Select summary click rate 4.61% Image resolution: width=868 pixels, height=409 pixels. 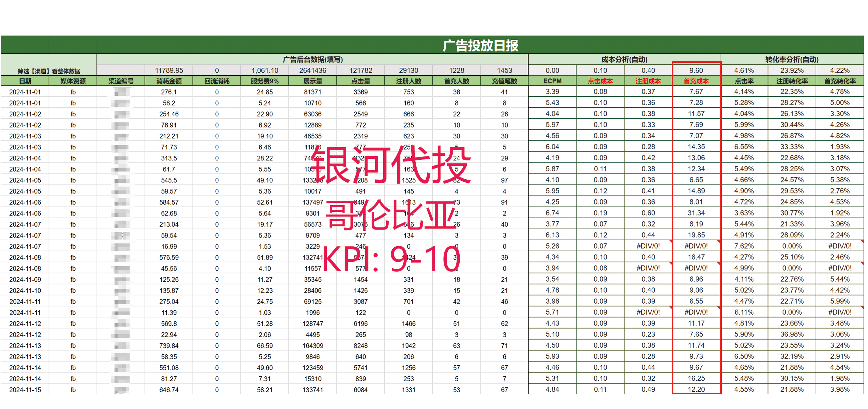pyautogui.click(x=744, y=70)
